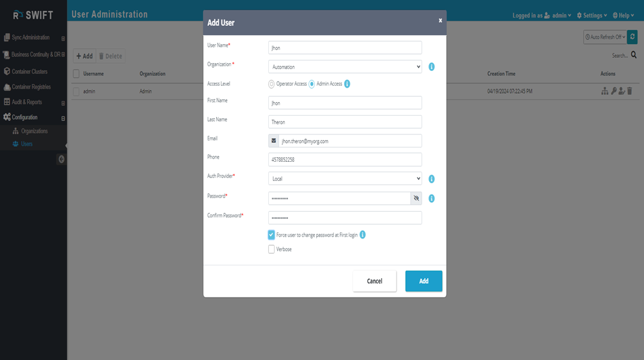This screenshot has width=644, height=360.
Task: Click the Container Registries sidebar icon
Action: pos(6,86)
